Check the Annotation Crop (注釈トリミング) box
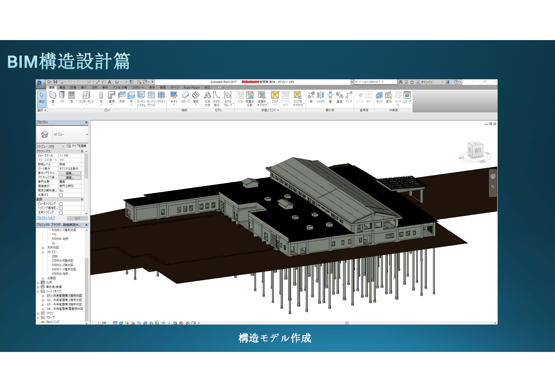 61,212
